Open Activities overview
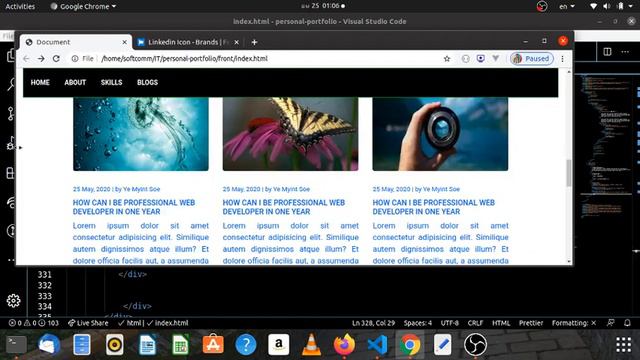This screenshot has width=640, height=360. [20, 6]
